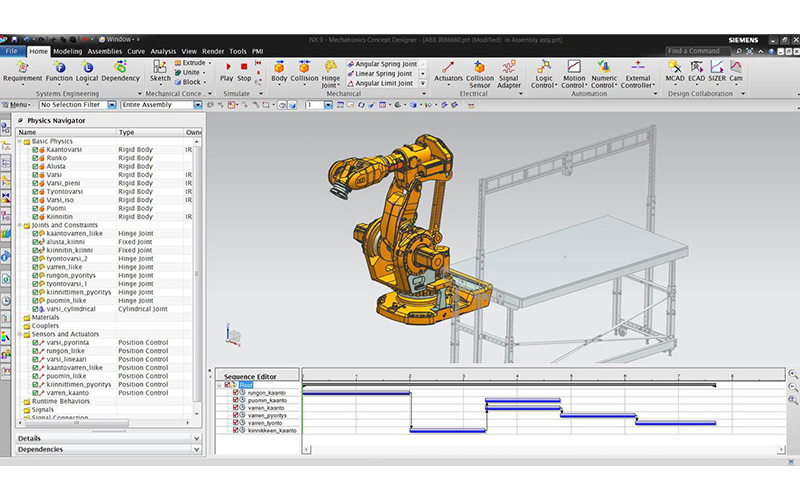The width and height of the screenshot is (800, 500).
Task: Open the PMI tab
Action: [258, 51]
